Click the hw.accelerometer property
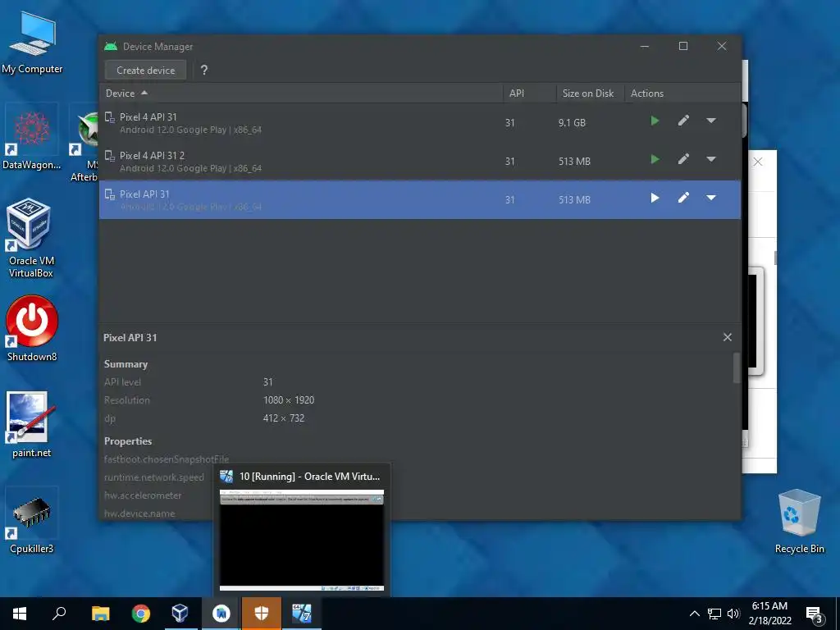 [143, 495]
